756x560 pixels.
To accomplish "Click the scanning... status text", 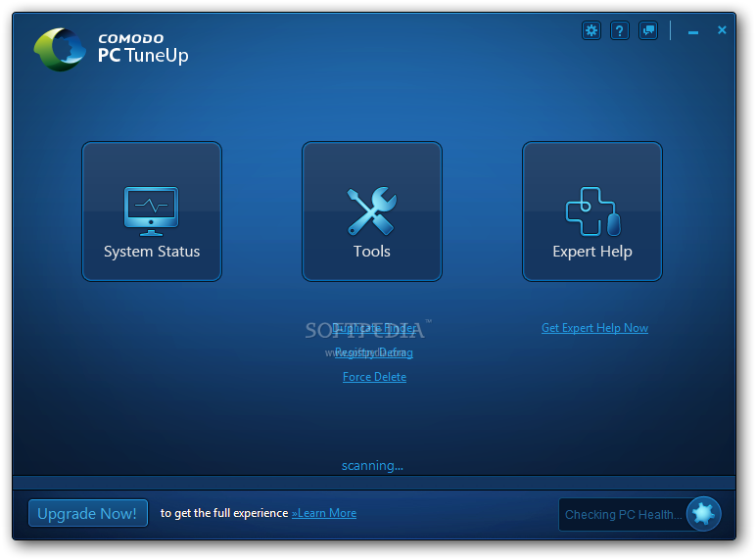I will point(372,466).
